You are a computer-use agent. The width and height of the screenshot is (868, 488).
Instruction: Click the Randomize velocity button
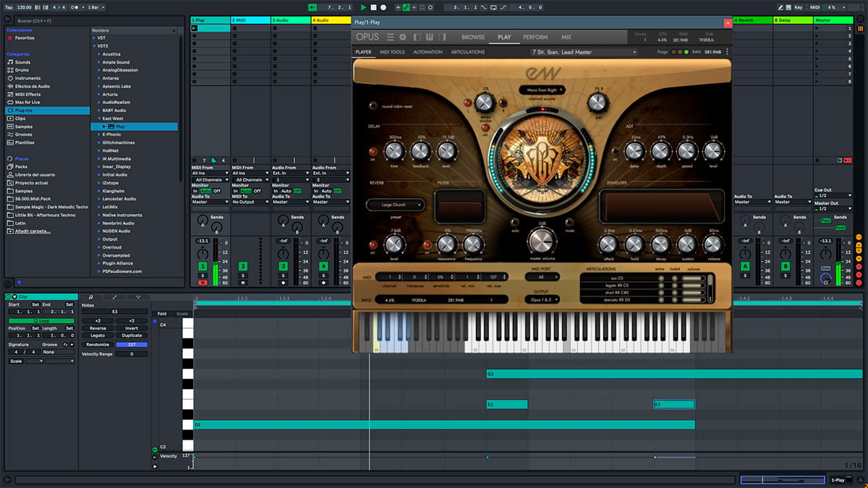coord(98,345)
